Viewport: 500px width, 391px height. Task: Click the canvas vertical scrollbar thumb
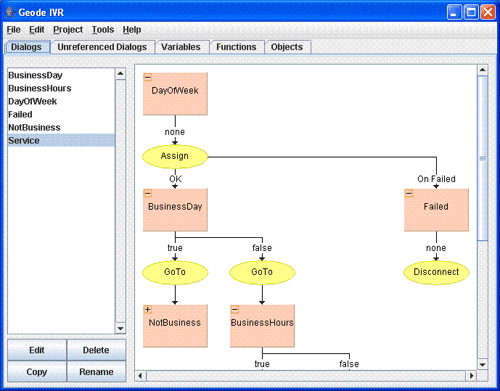click(482, 158)
